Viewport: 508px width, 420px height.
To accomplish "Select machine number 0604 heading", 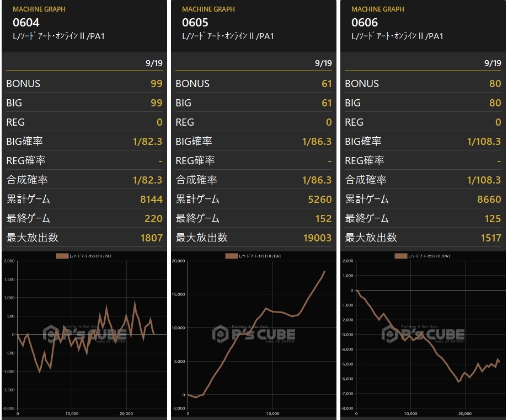I will coord(26,23).
